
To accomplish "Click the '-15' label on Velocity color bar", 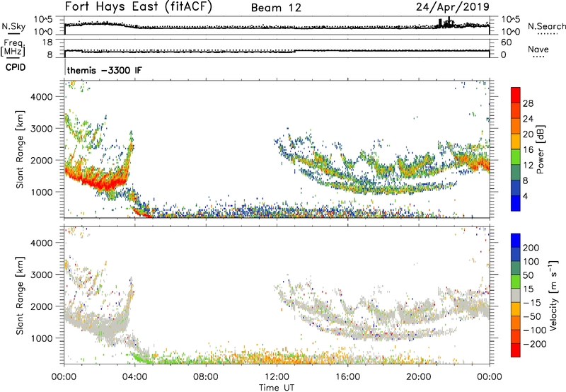I will pos(532,303).
